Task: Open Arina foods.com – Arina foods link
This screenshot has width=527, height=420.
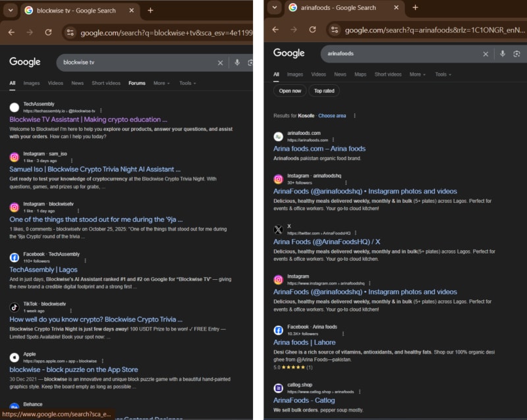Action: click(x=319, y=149)
